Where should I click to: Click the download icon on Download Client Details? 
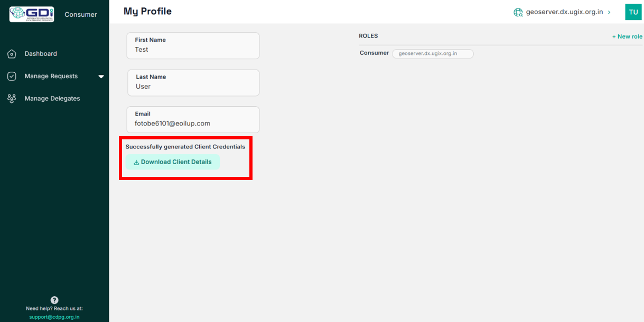137,162
